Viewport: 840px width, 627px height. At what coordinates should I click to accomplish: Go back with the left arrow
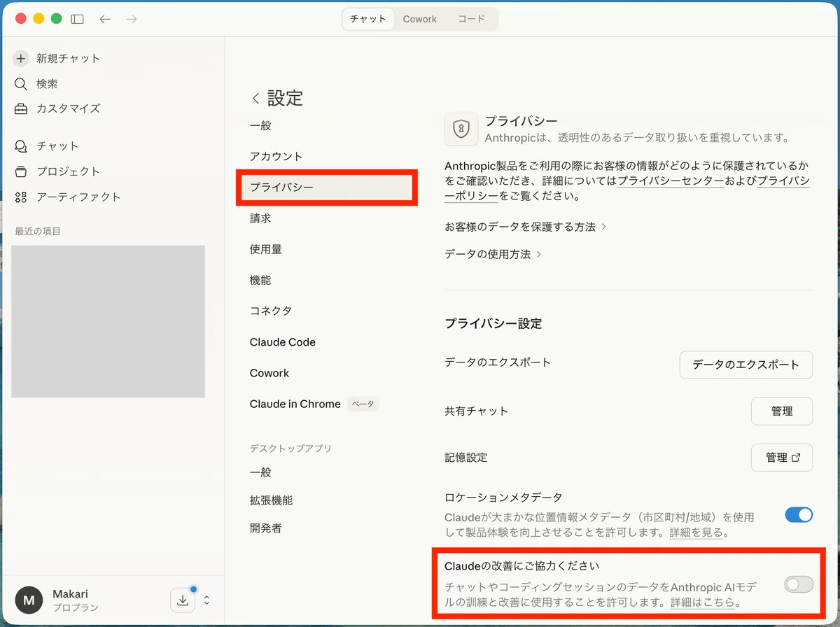point(105,19)
